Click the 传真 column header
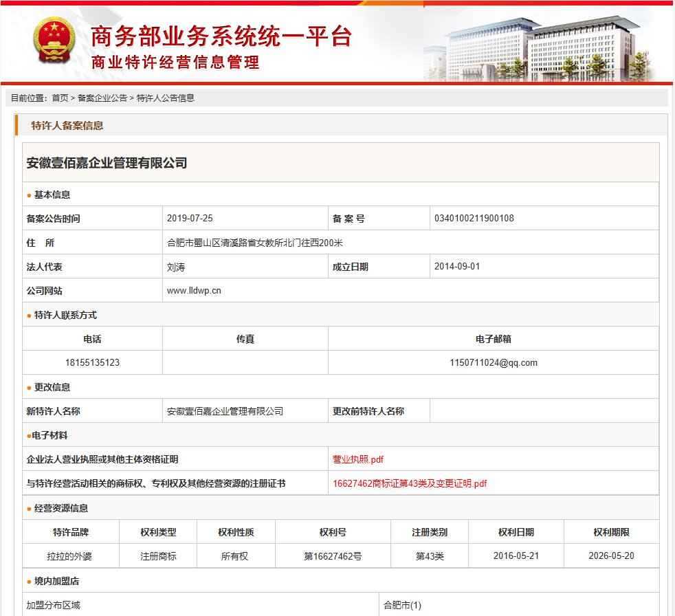 pyautogui.click(x=245, y=339)
